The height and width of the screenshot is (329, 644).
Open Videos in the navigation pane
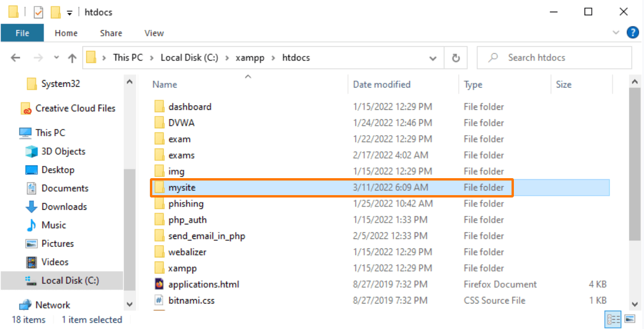pos(55,262)
